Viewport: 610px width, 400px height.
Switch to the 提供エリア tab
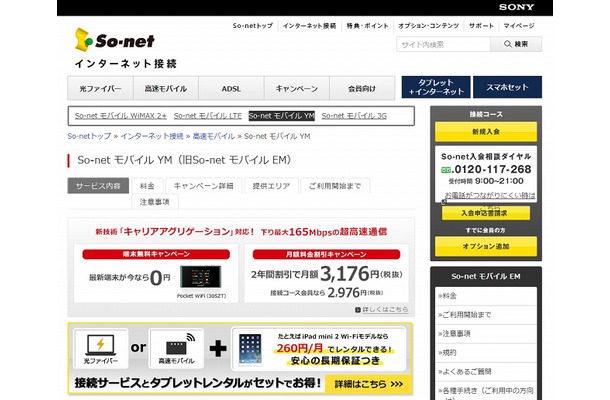pyautogui.click(x=272, y=186)
